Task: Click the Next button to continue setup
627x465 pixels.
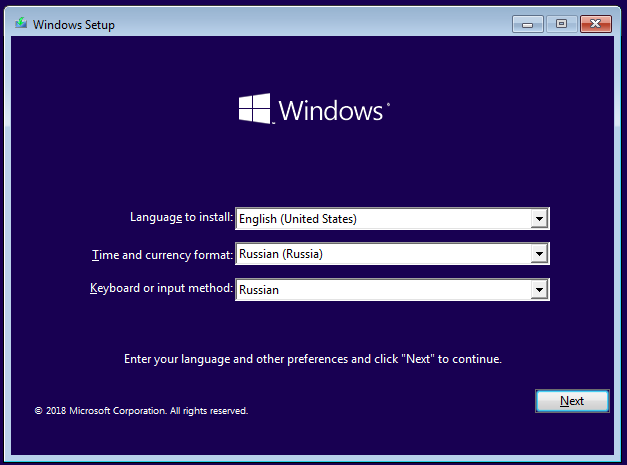Action: click(x=572, y=401)
